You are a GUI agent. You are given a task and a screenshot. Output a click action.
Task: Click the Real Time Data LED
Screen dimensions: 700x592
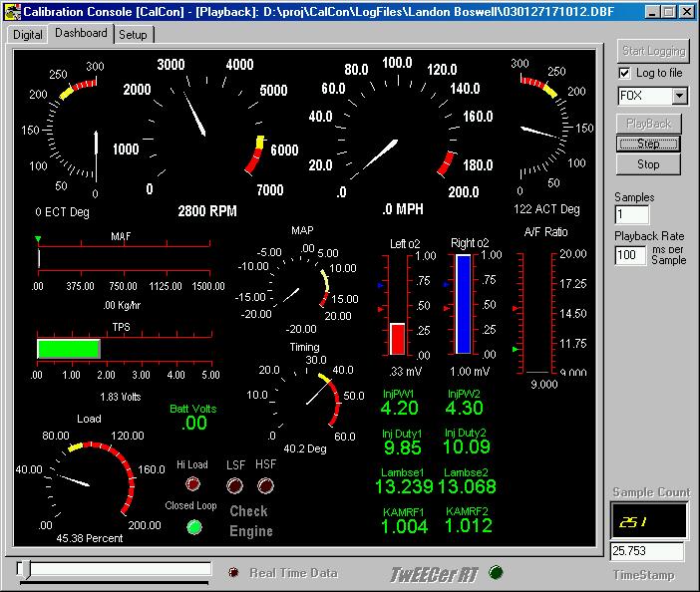233,572
